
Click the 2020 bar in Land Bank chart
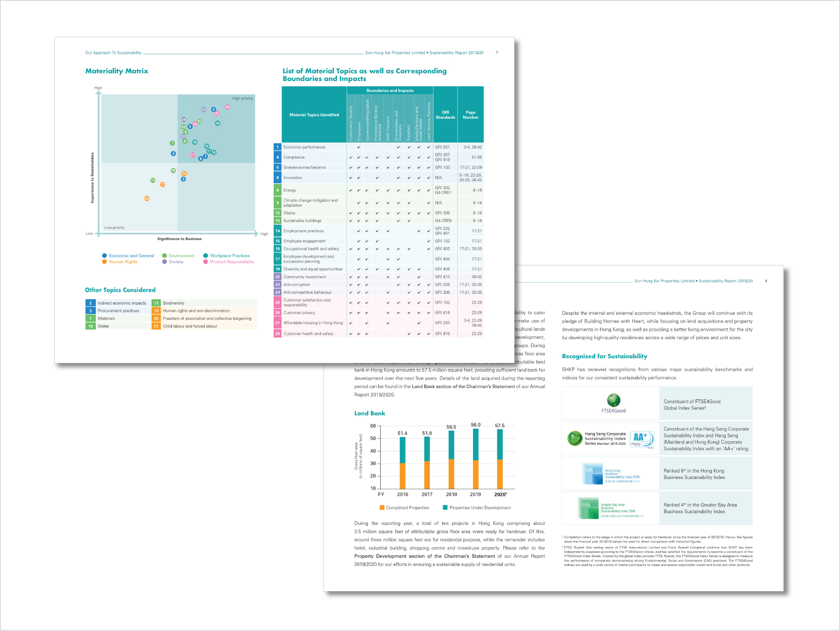point(500,459)
